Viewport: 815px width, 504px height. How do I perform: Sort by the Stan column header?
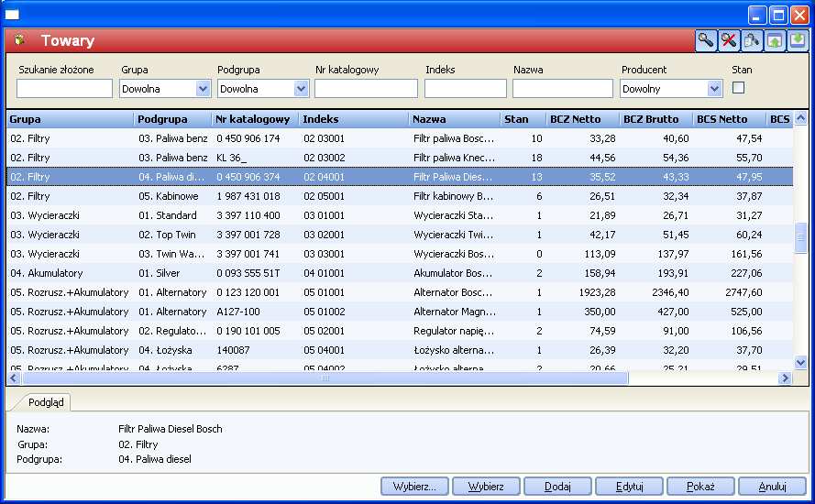pyautogui.click(x=523, y=119)
